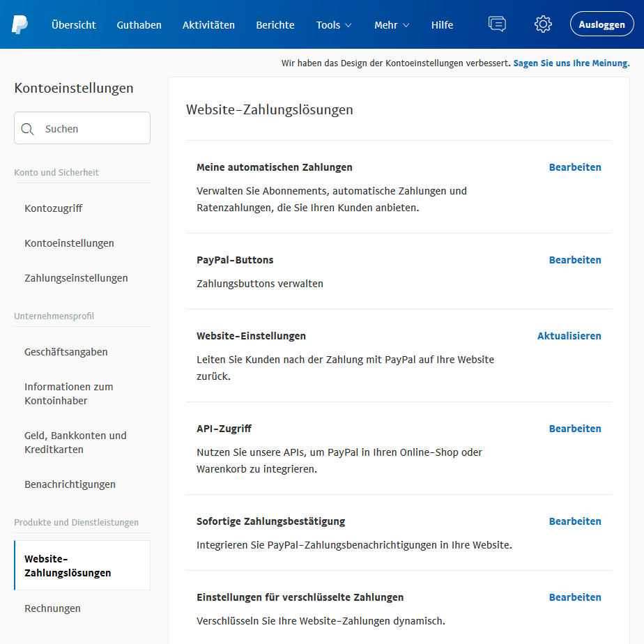Expand the Tools dropdown menu
The width and height of the screenshot is (644, 644).
click(333, 25)
